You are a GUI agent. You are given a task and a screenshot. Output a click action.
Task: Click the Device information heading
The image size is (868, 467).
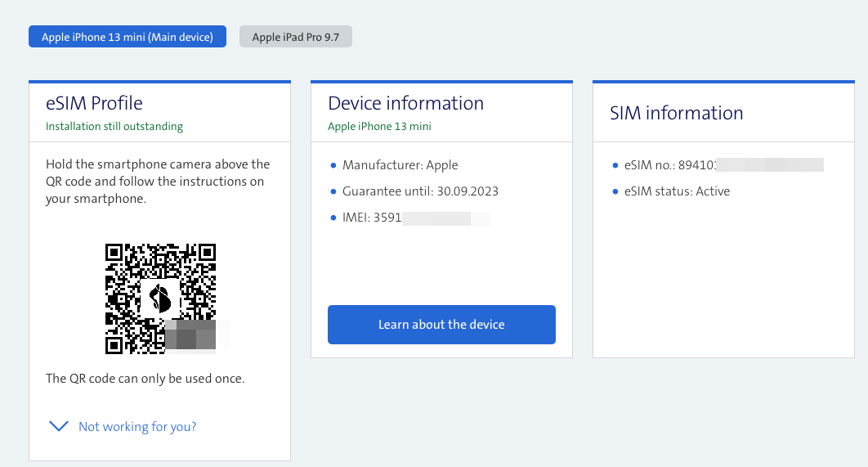pos(405,103)
